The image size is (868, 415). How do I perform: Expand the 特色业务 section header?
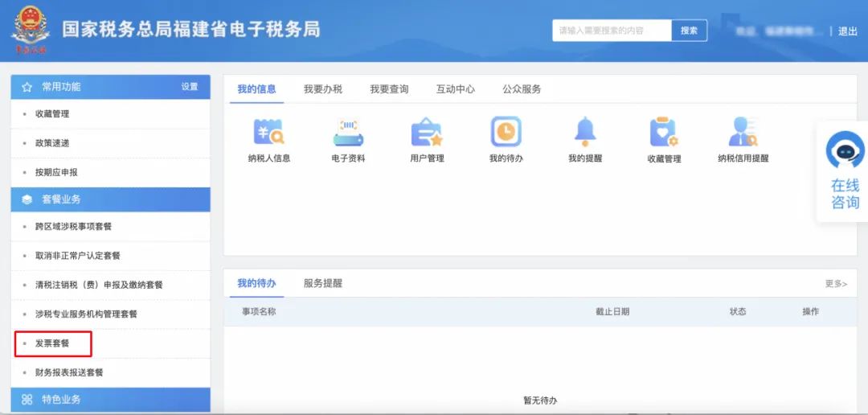[x=111, y=400]
